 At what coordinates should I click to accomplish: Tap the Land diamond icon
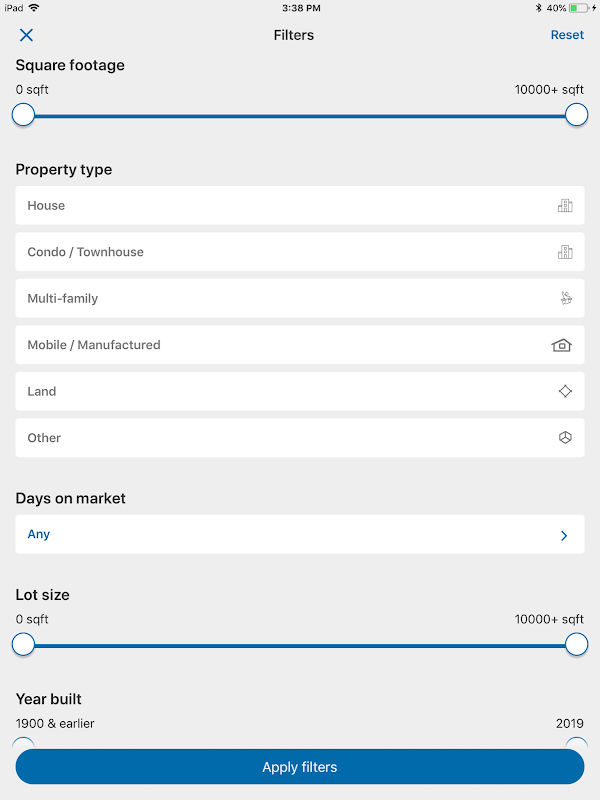(565, 391)
